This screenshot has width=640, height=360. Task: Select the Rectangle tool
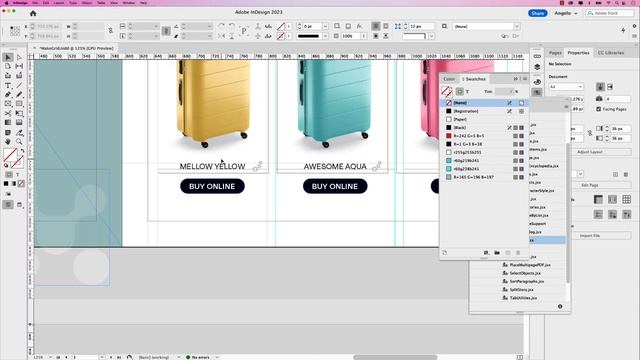pos(19,104)
